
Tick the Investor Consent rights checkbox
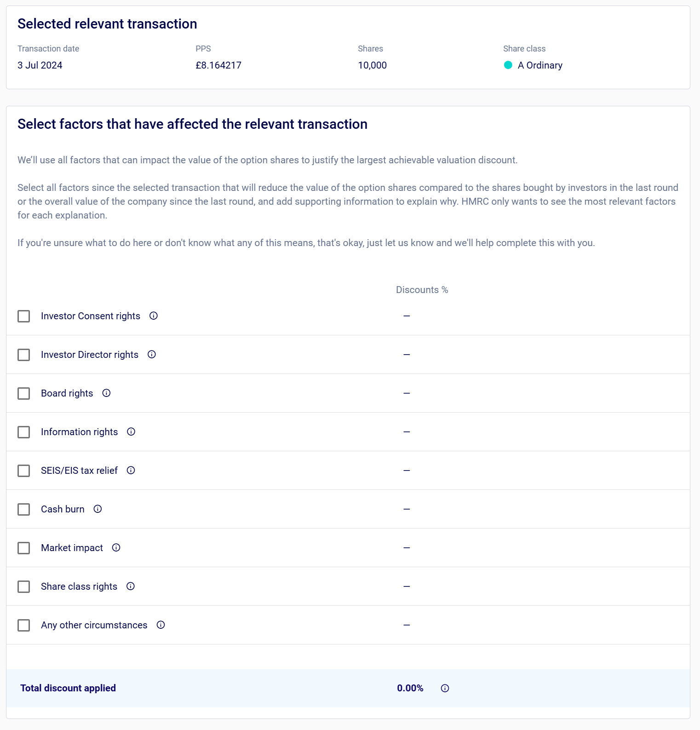pos(24,316)
